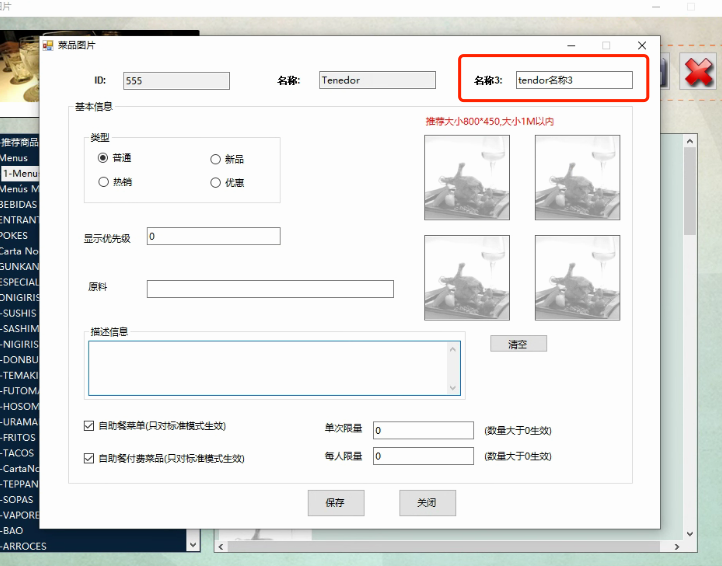Select the 优惠 radio button
Screen dimensions: 722x566
click(x=215, y=183)
